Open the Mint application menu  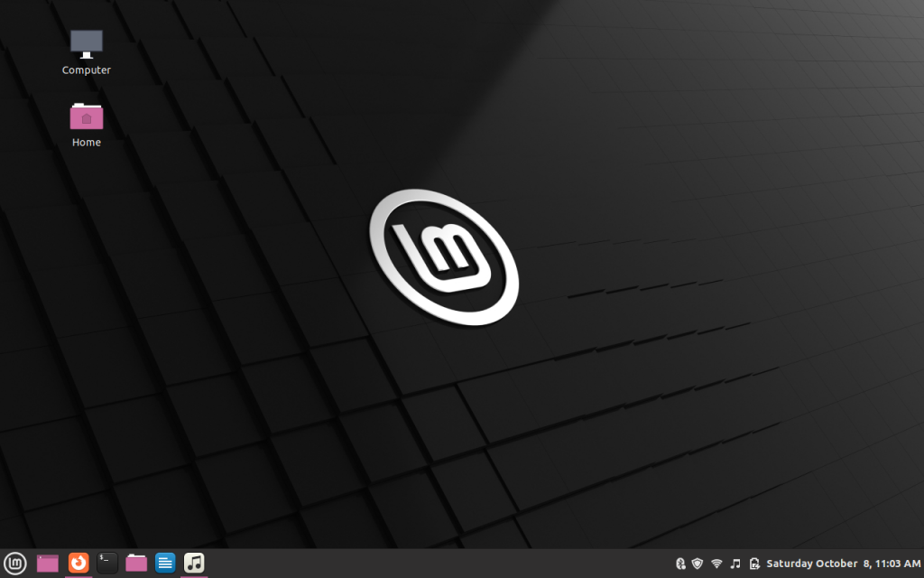14,563
